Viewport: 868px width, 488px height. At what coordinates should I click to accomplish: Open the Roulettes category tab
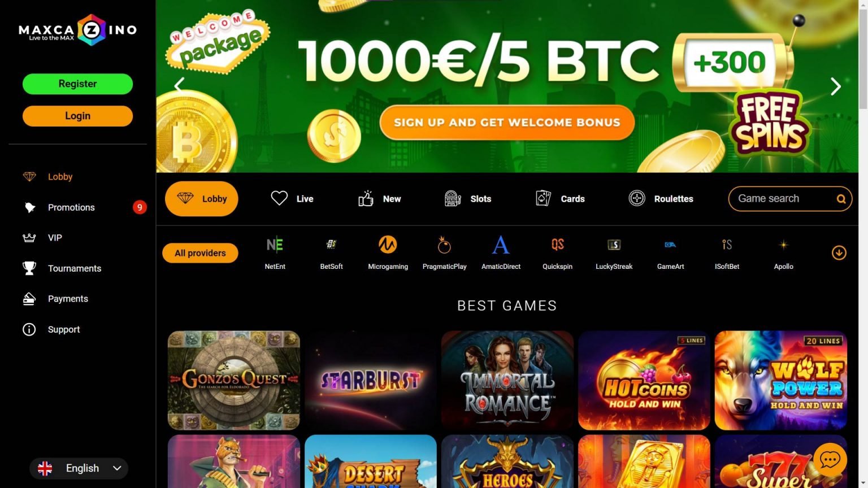[x=661, y=199]
